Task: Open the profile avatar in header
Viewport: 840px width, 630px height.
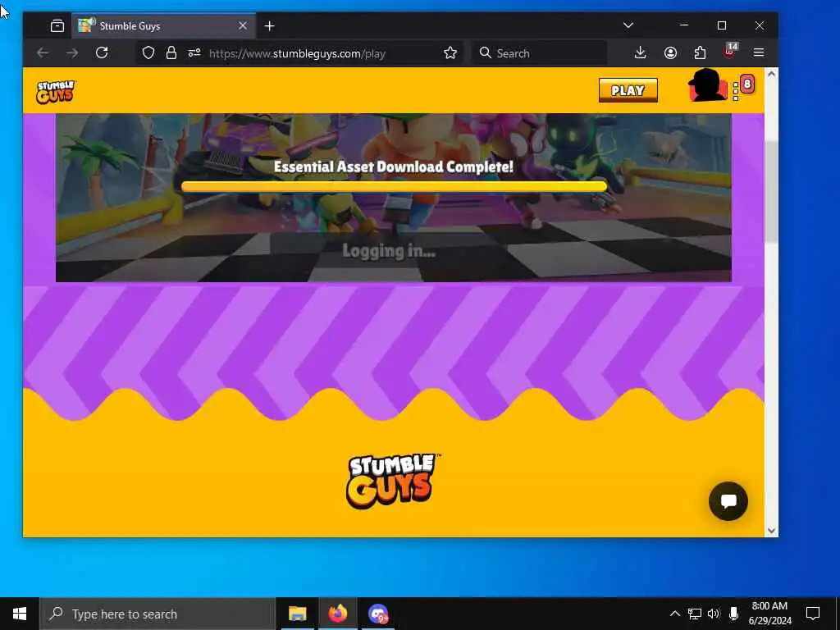Action: click(707, 85)
